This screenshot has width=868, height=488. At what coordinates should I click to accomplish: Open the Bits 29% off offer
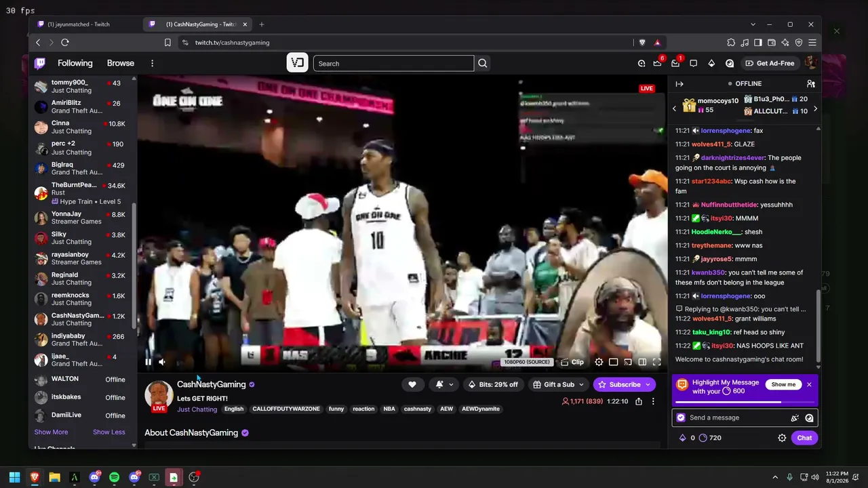493,384
